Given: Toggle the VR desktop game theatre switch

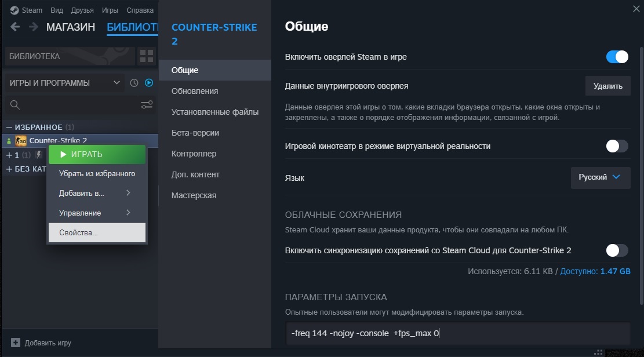Looking at the screenshot, I should [x=617, y=146].
